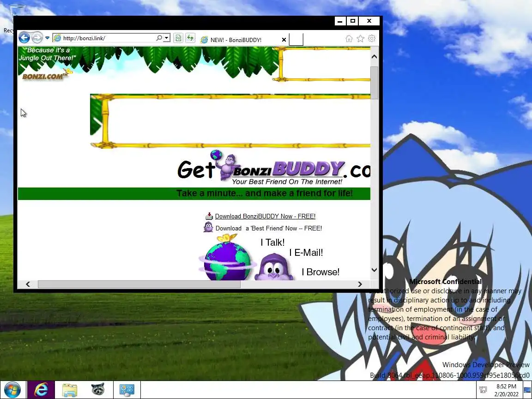
Task: Open File Explorer from the taskbar
Action: pyautogui.click(x=70, y=390)
